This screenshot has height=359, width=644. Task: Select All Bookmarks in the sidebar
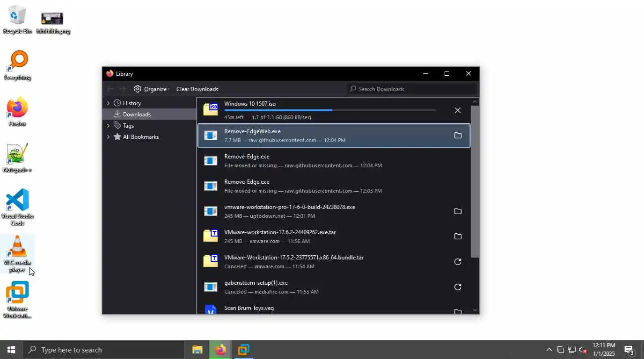tap(149, 136)
